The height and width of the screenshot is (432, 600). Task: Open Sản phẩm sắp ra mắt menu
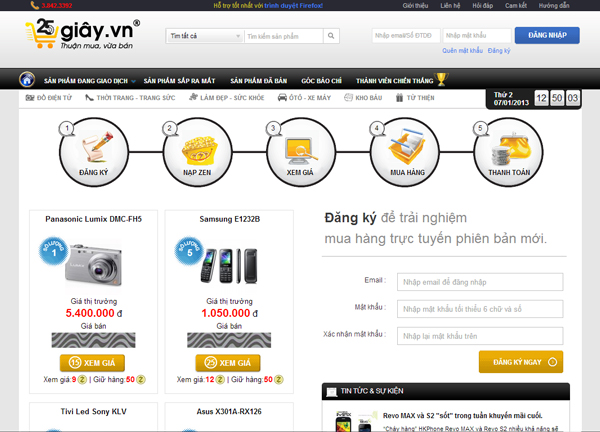pos(179,81)
